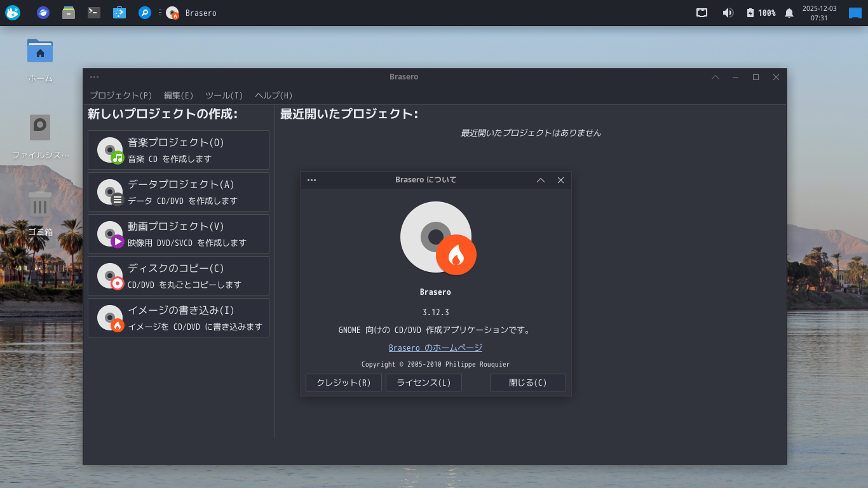Open the application launcher menu in the panel

tap(13, 13)
